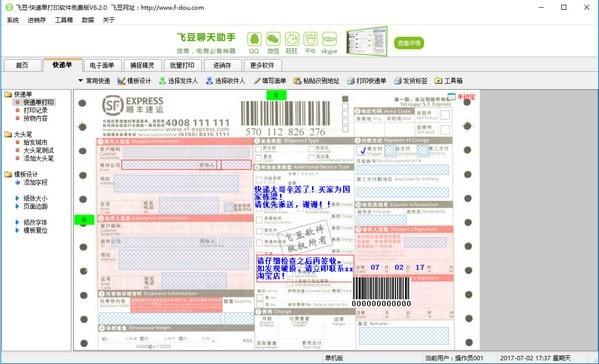Open the 常用快递 dropdown
Viewport: 599px width, 364px height.
[x=94, y=81]
